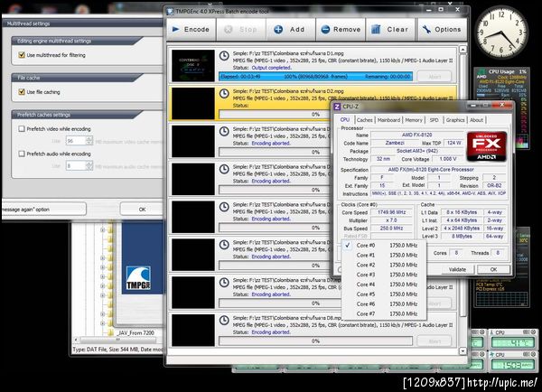The width and height of the screenshot is (542, 392).
Task: Toggle Use multithread for filtering
Action: click(22, 55)
